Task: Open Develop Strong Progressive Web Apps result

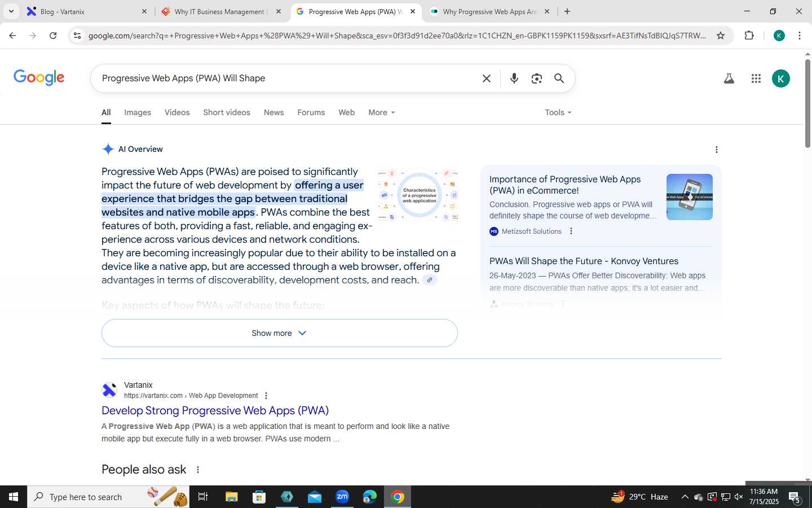Action: click(x=215, y=410)
